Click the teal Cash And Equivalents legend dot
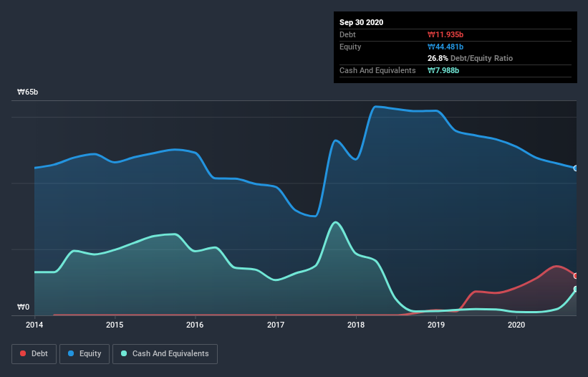Screen dimensions: 588x377 tap(124, 353)
